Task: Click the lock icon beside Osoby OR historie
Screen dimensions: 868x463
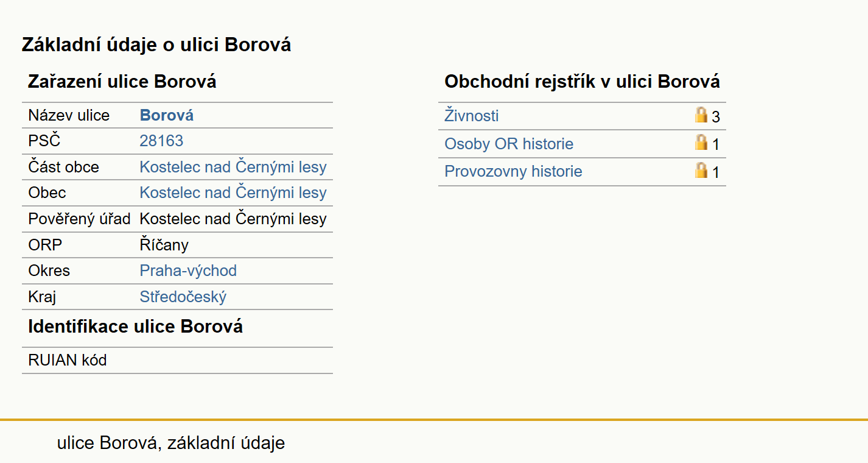Action: (701, 143)
